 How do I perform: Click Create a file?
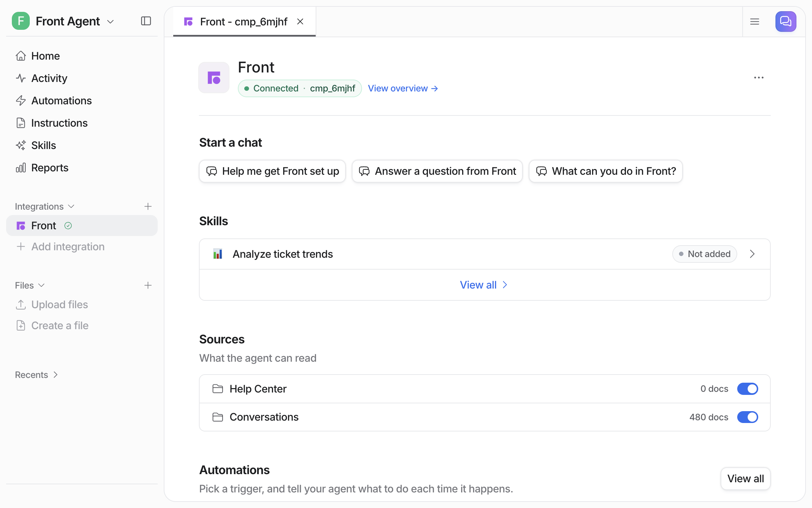click(52, 325)
